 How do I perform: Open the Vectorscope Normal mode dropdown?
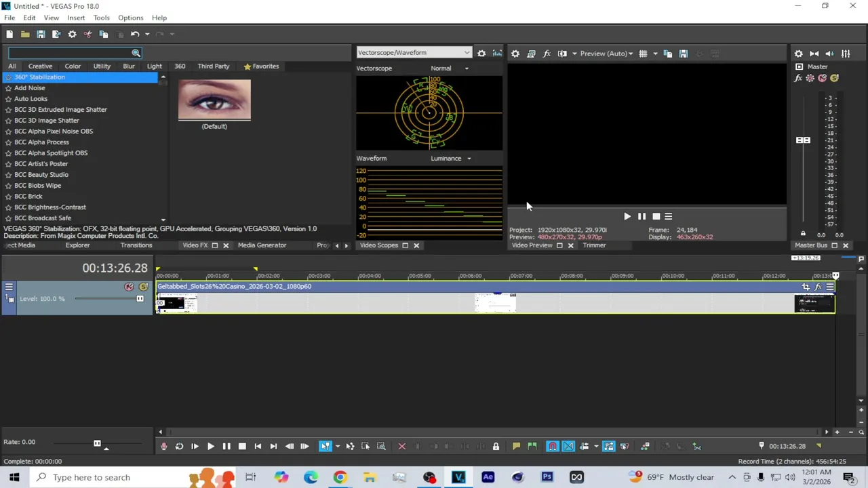(450, 68)
